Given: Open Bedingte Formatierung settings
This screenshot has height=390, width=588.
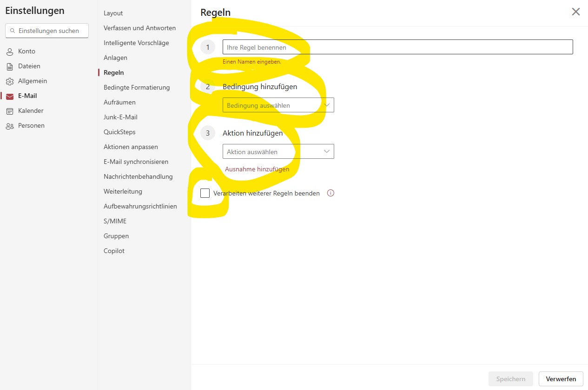Looking at the screenshot, I should (x=137, y=87).
